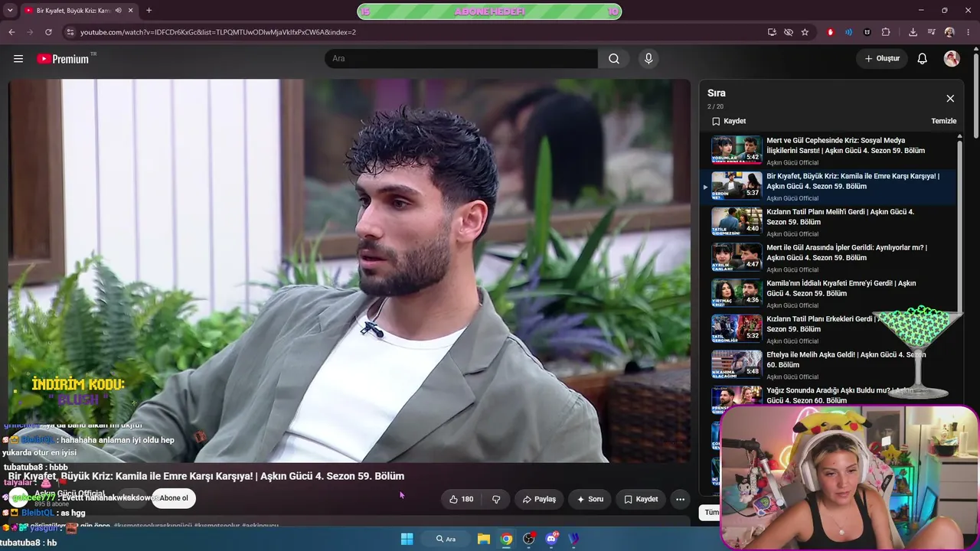Open Discord from the taskbar
980x551 pixels.
tap(551, 539)
